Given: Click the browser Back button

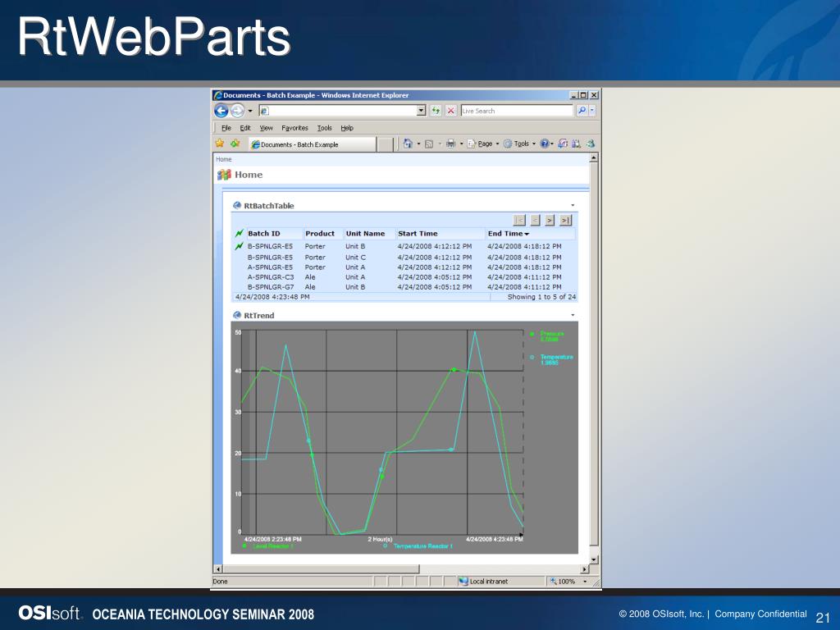Looking at the screenshot, I should pos(221,111).
